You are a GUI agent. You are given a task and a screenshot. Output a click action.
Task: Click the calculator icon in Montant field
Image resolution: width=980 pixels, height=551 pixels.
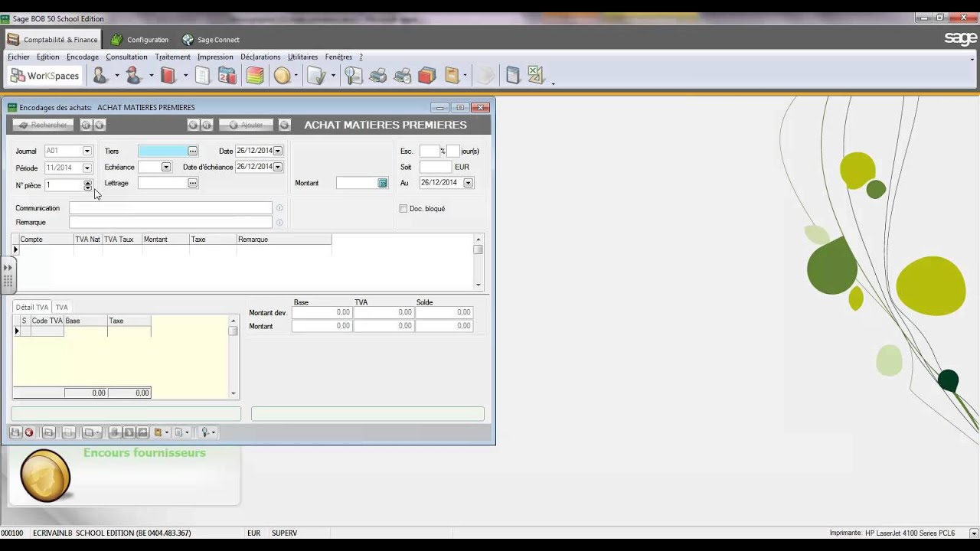click(382, 183)
